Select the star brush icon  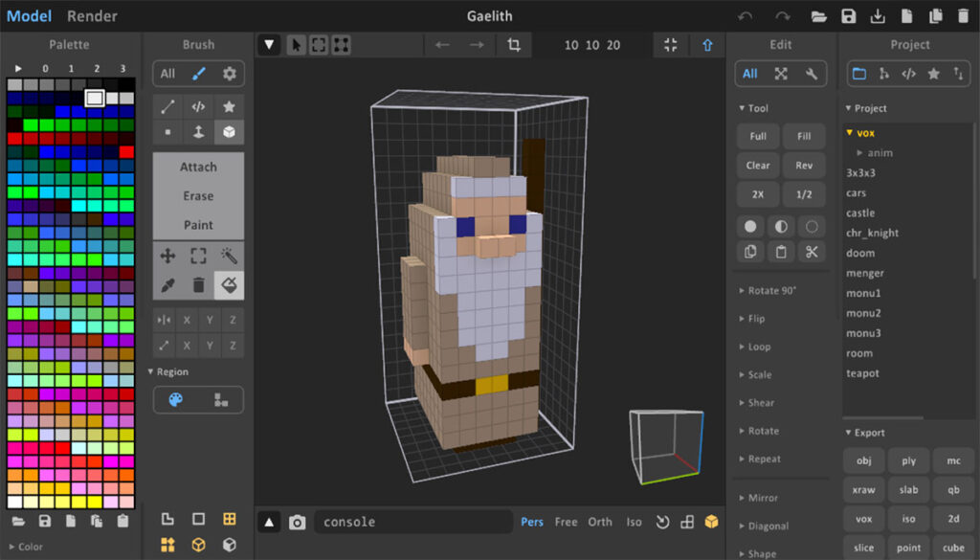229,107
